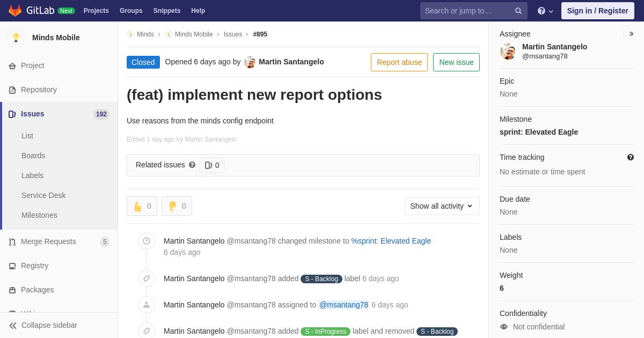644x338 pixels.
Task: Click the Minds Mobile lightbulb project avatar
Action: coord(16,38)
